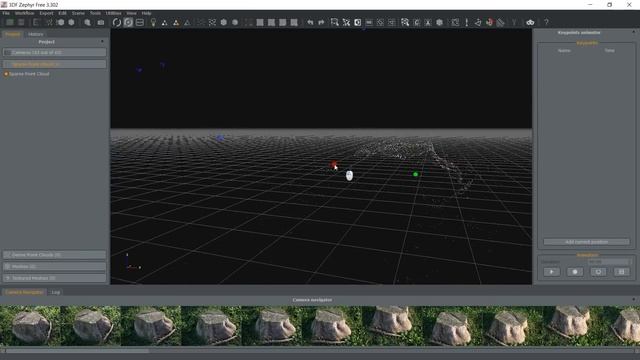Click the red mouse pointer toolbar icon
640x360 pixels.
tap(489, 22)
